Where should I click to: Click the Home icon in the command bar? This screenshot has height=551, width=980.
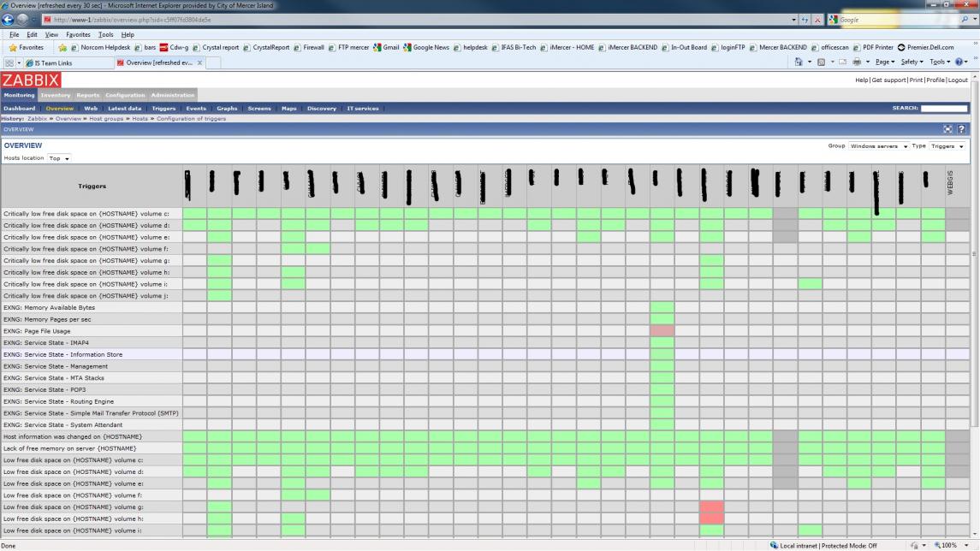[x=799, y=62]
